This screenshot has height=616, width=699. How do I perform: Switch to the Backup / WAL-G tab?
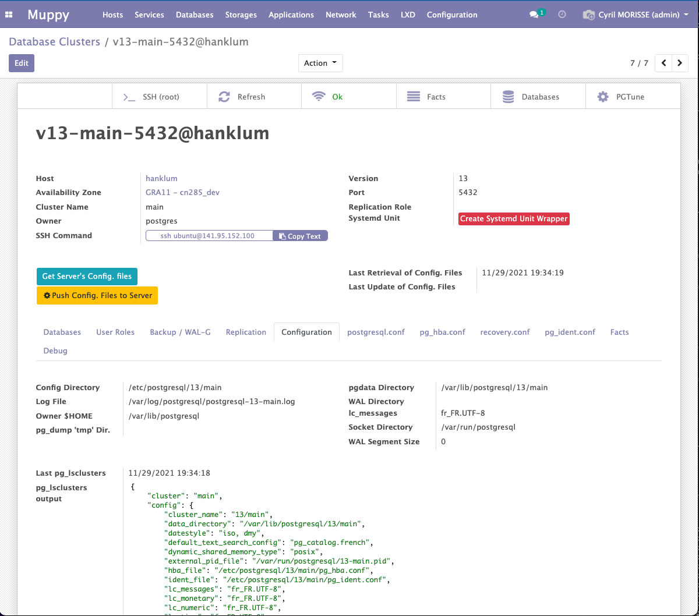point(181,332)
